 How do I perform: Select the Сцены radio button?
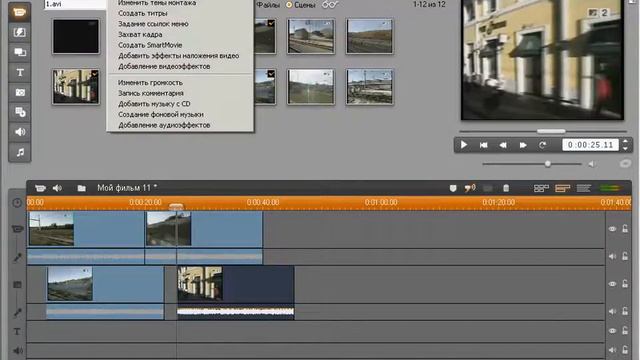289,5
